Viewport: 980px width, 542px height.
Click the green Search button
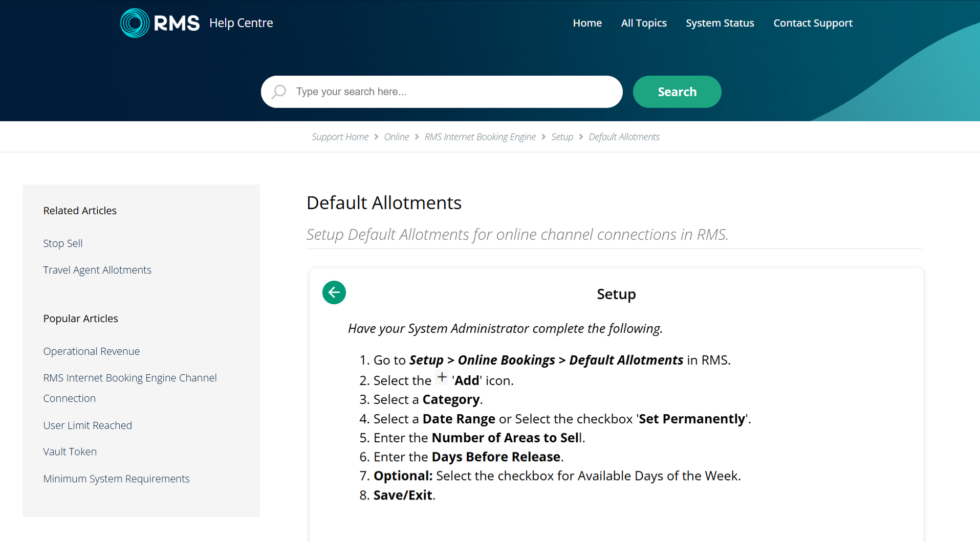pyautogui.click(x=677, y=92)
